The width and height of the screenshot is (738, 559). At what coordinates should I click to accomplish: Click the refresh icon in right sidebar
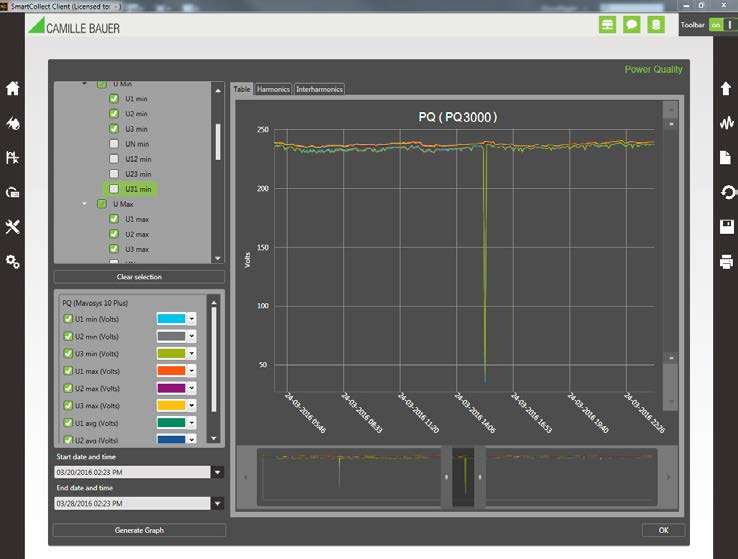(726, 192)
